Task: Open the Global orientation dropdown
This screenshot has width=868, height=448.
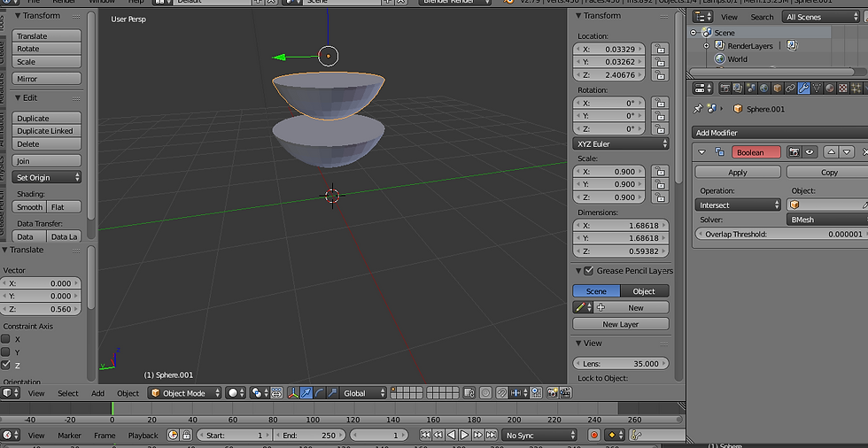Action: [364, 393]
